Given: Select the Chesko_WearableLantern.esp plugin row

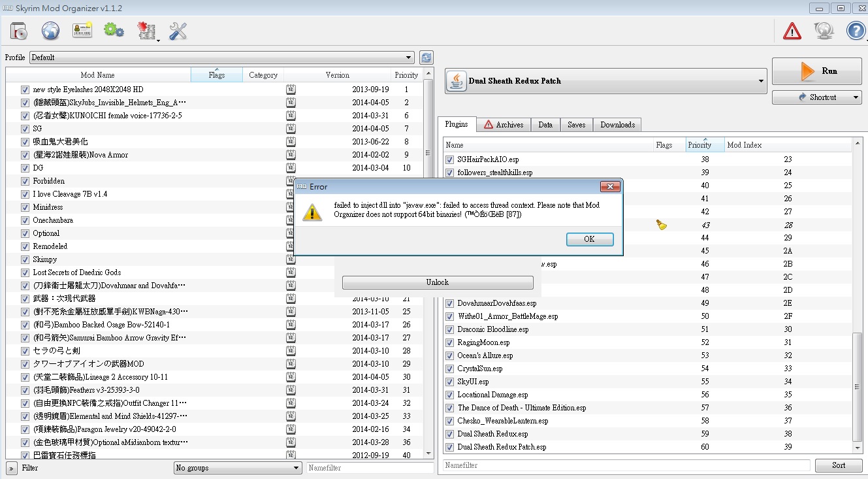Looking at the screenshot, I should point(647,421).
